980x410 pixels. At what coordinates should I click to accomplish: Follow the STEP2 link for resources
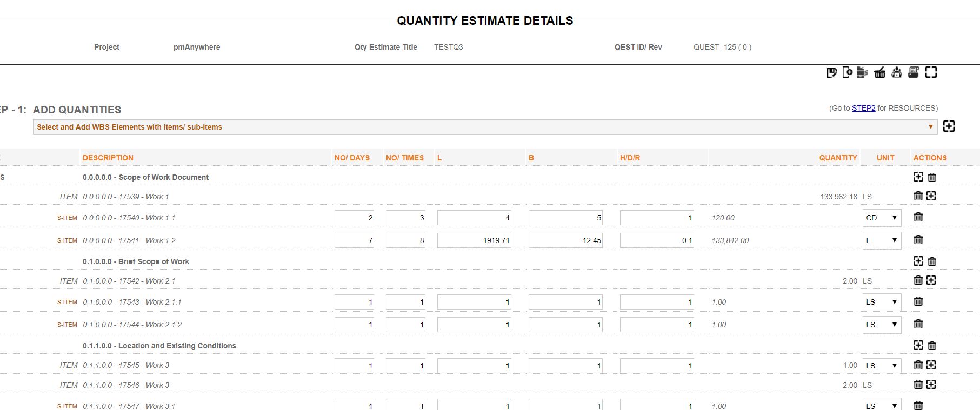(x=863, y=108)
